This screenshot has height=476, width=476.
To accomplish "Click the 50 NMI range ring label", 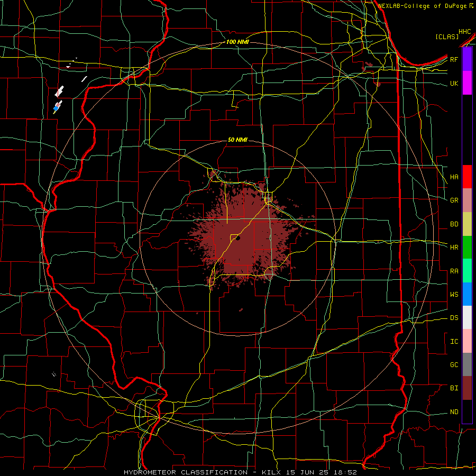I will pos(237,140).
